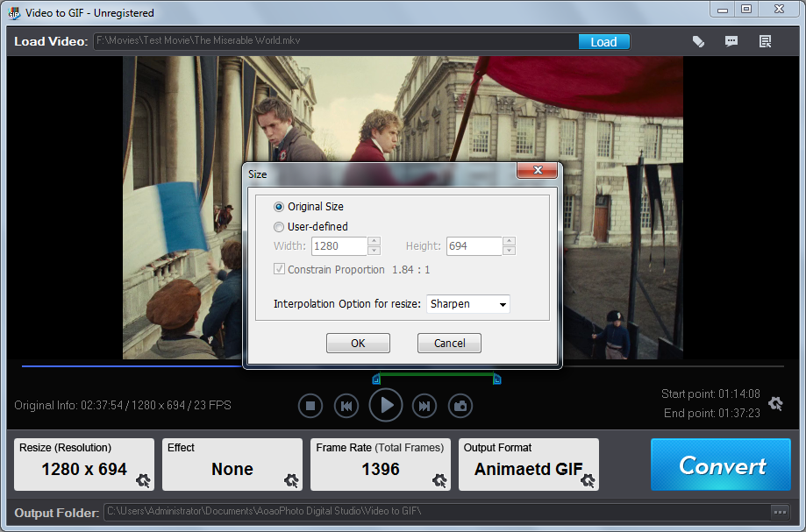Click the app icon in title bar

[x=14, y=13]
